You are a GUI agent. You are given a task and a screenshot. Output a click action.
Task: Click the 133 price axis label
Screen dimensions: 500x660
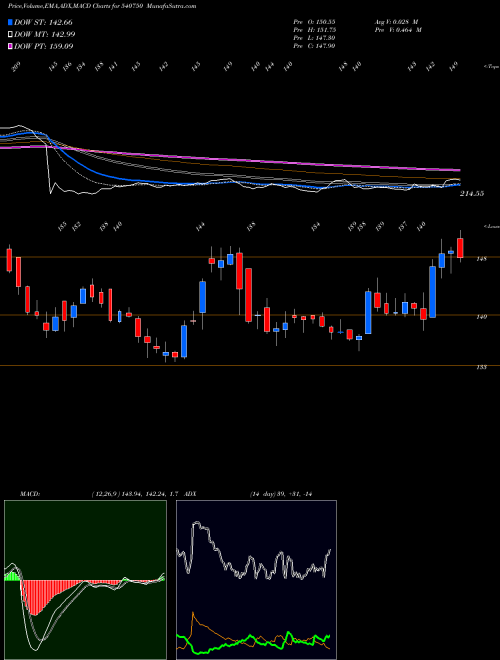tap(481, 367)
